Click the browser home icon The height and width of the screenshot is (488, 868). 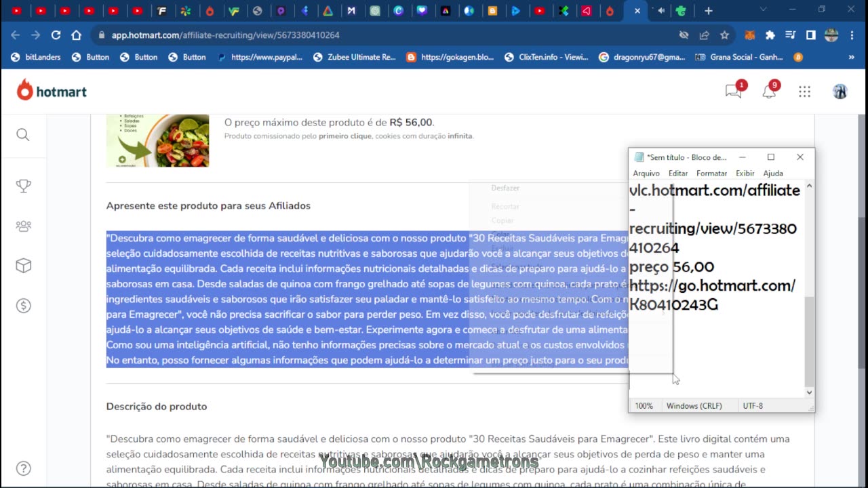pyautogui.click(x=77, y=35)
